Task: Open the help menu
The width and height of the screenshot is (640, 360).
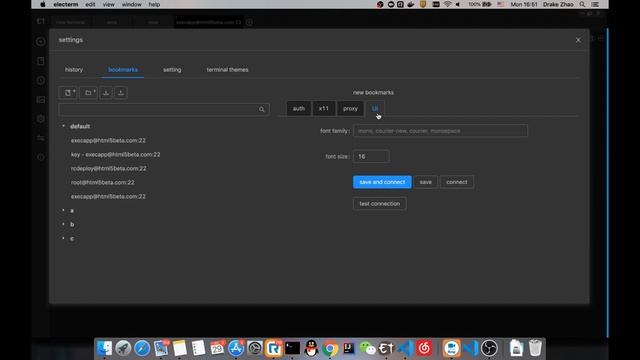Action: (x=154, y=4)
